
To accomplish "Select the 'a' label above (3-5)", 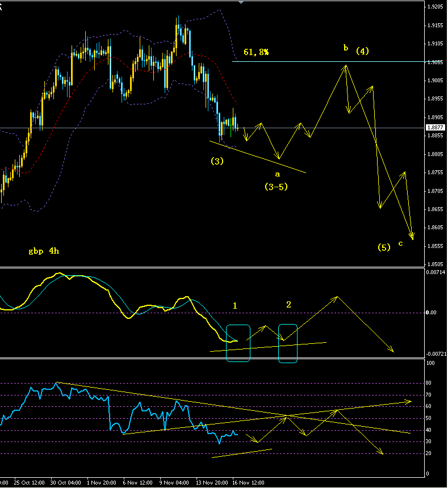I will [277, 174].
